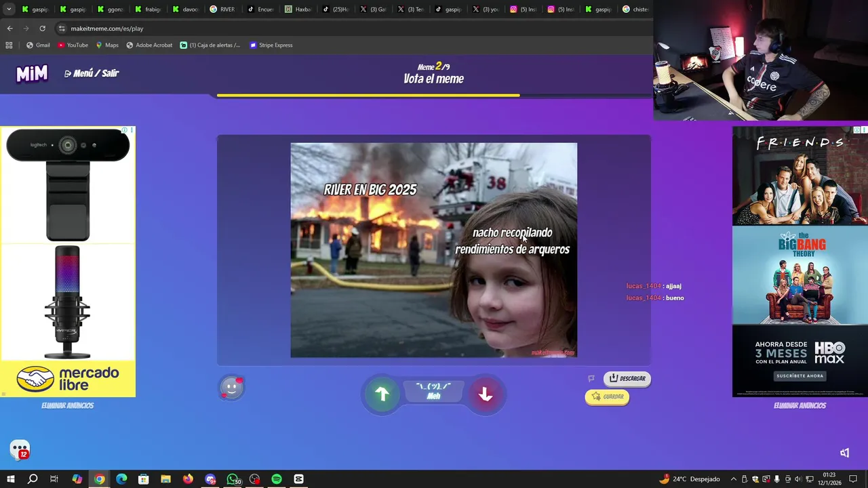Click the MiM logo
Image resolution: width=868 pixels, height=488 pixels.
coord(32,73)
